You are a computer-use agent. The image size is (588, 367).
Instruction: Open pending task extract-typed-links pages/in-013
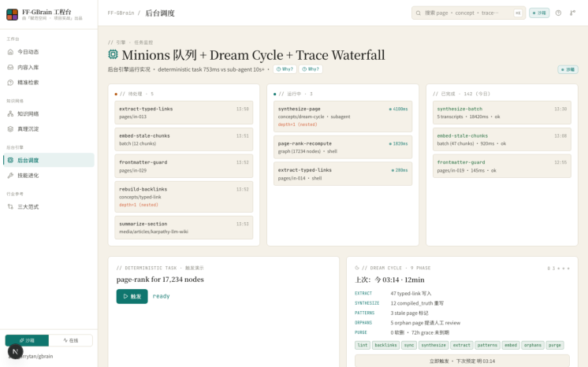click(184, 113)
